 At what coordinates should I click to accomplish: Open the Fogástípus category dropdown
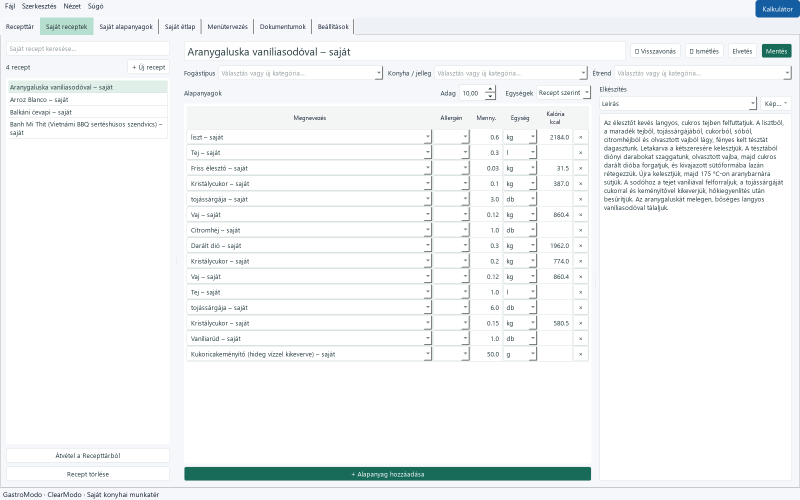click(x=378, y=73)
